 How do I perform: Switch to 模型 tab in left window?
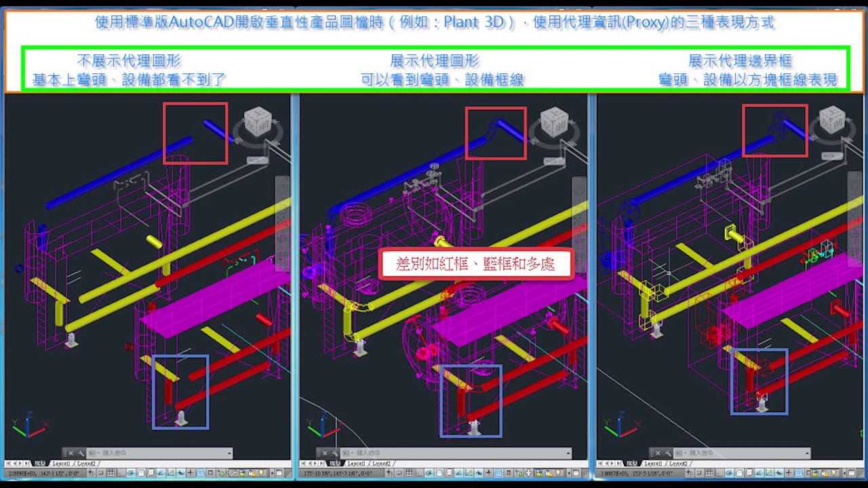(x=40, y=464)
